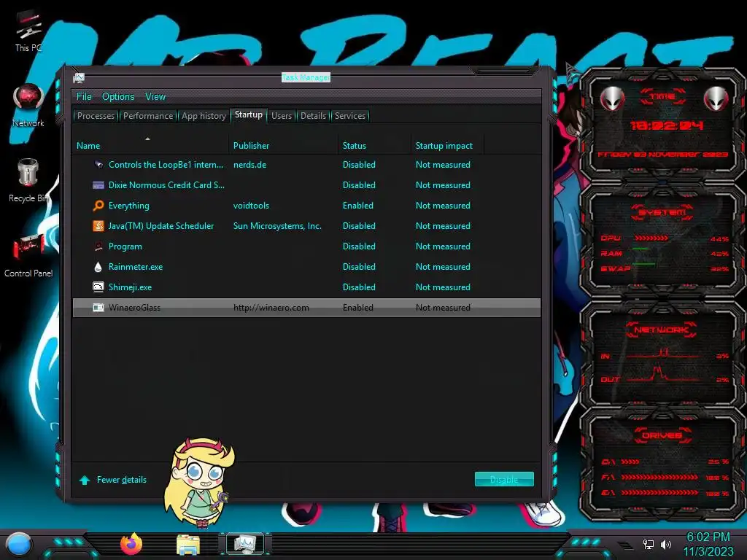Open the Recycle Bin desktop icon
This screenshot has width=747, height=560.
coord(28,180)
